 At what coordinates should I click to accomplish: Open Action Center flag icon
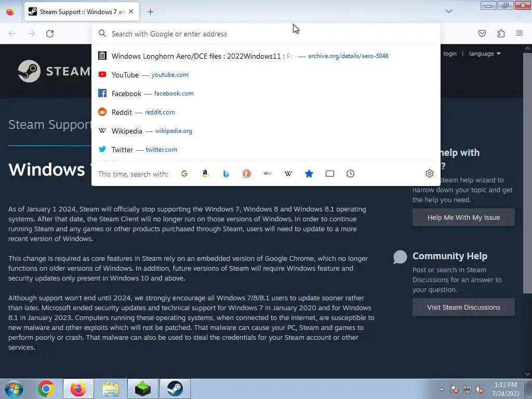pyautogui.click(x=455, y=389)
